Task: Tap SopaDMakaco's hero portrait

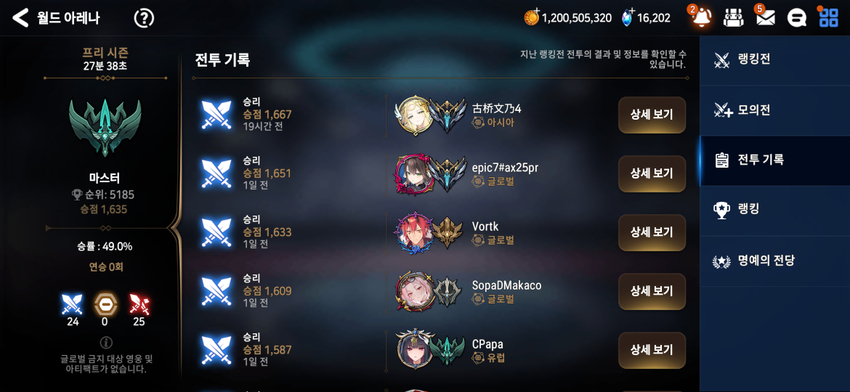Action: tap(414, 291)
